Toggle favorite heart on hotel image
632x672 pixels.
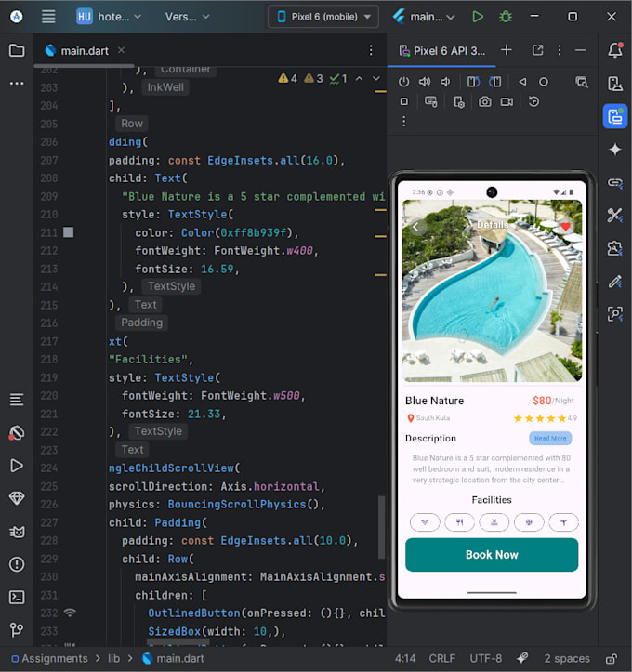coord(566,226)
